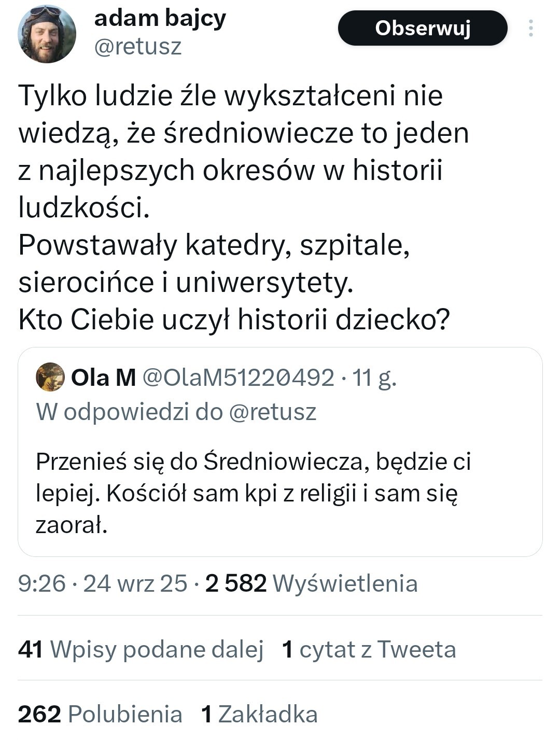Click the @retusz handle under author name
This screenshot has width=560, height=740.
(138, 47)
